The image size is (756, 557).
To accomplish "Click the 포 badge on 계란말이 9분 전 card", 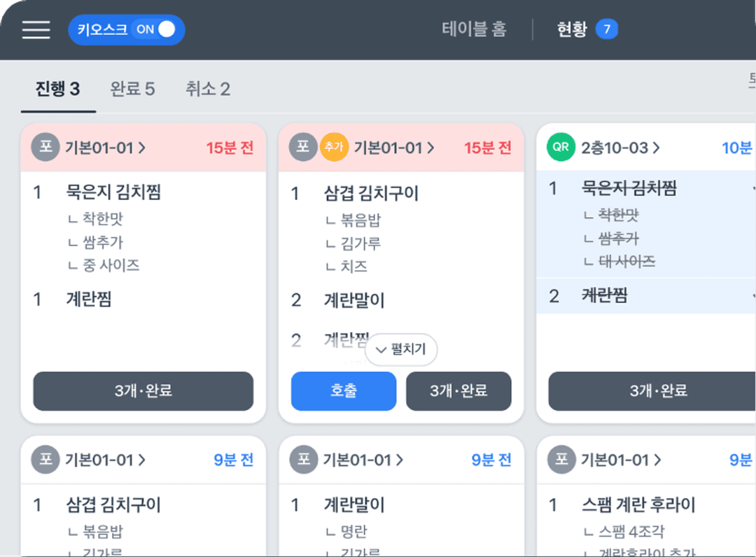I will click(303, 460).
